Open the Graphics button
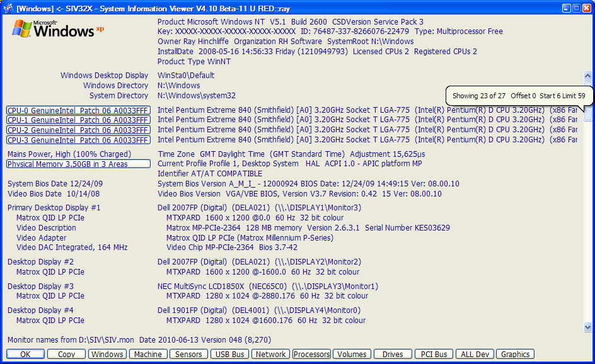The height and width of the screenshot is (364, 595). click(x=516, y=354)
